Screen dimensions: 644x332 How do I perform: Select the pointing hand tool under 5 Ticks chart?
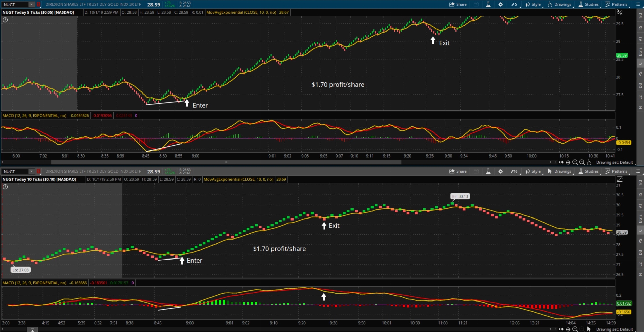589,162
